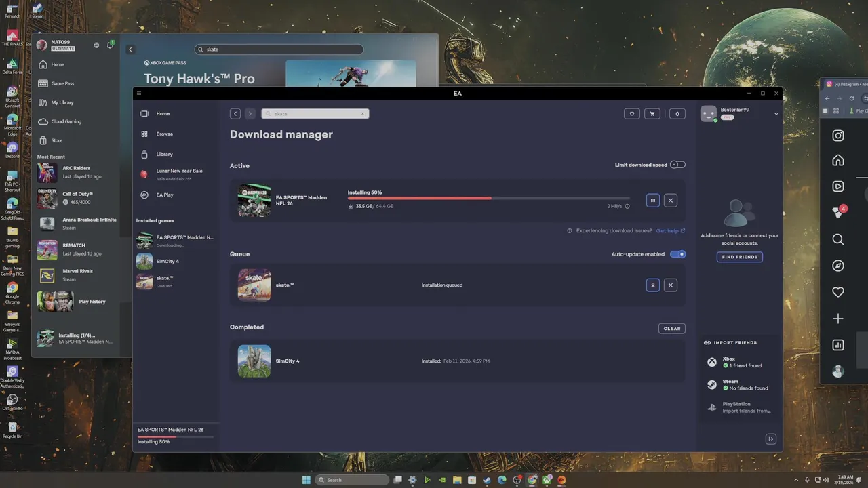Click the bottom Madden NFL 26 install status
Screen dimensions: 868x488
176,435
